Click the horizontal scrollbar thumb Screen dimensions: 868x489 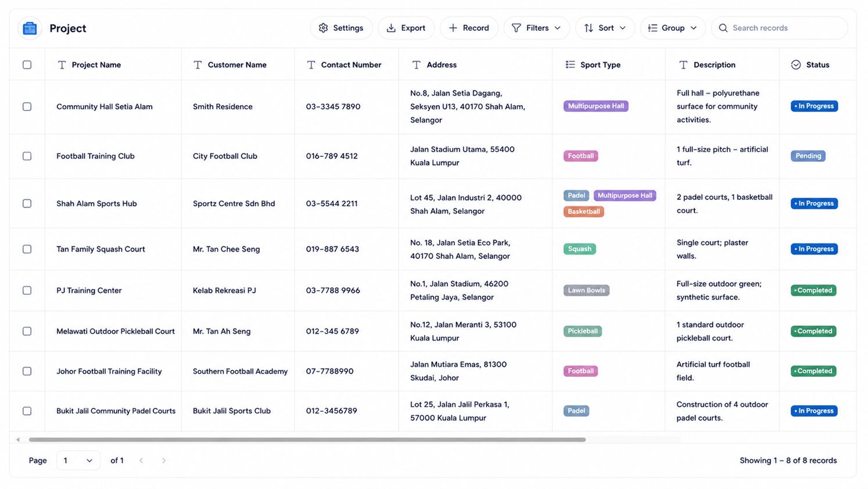(x=307, y=440)
